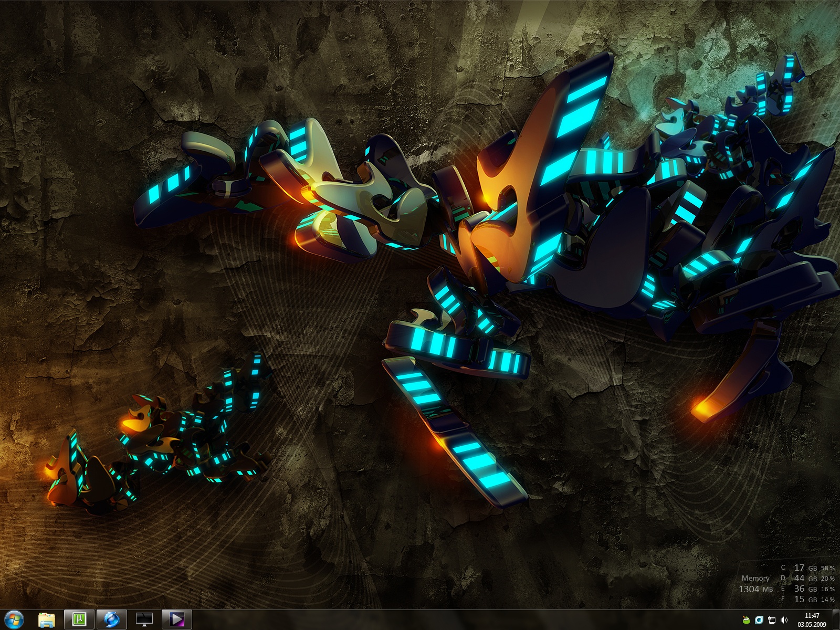Click the F drive 15 GB value

pos(805,599)
